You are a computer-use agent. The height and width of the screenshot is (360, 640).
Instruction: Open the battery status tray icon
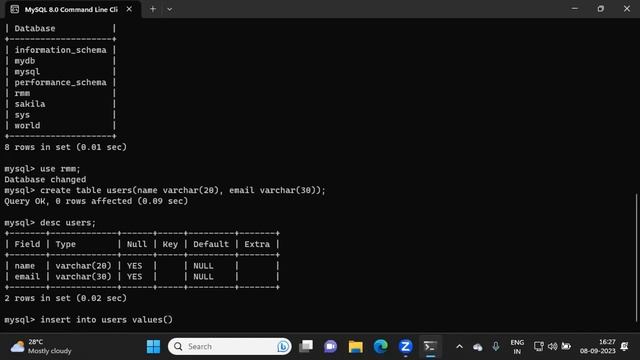(x=566, y=347)
